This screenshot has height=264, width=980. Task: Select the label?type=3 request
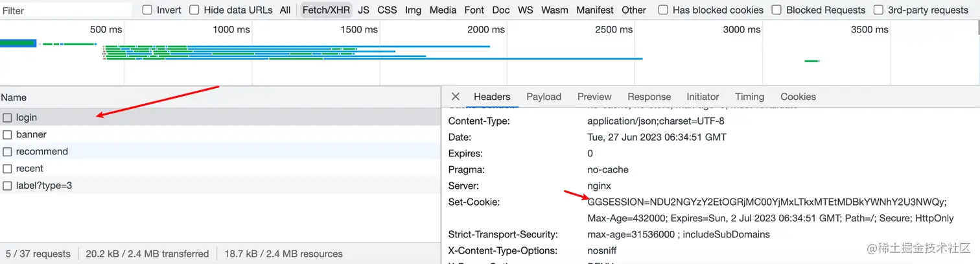(x=44, y=186)
